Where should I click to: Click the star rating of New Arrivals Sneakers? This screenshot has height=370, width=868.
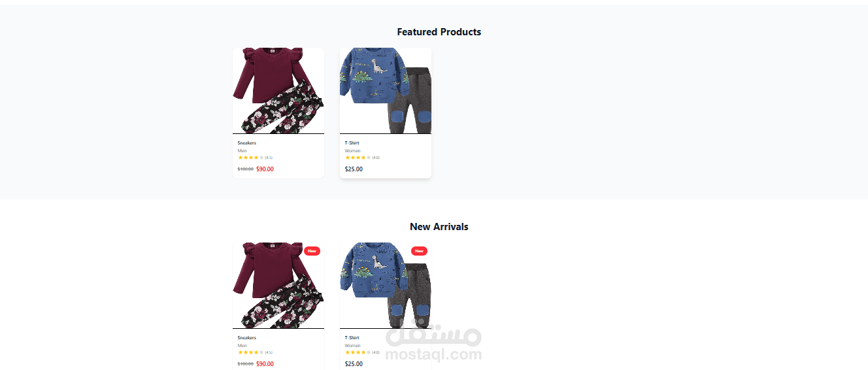pyautogui.click(x=251, y=352)
